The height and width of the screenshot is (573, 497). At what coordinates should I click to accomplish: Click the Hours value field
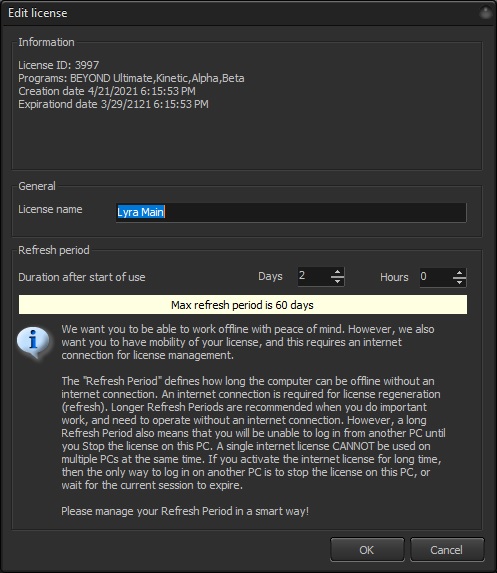(436, 277)
